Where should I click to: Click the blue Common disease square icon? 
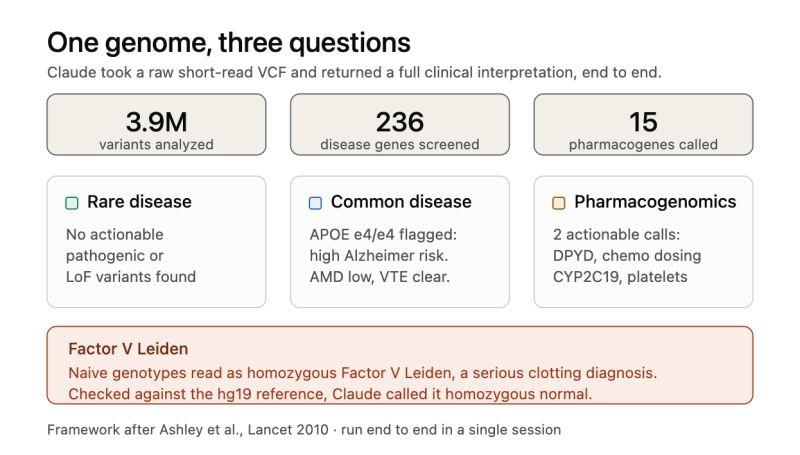[315, 203]
